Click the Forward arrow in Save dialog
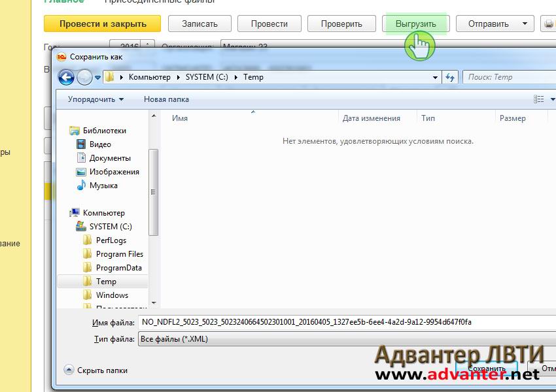Image resolution: width=556 pixels, height=392 pixels. (84, 77)
